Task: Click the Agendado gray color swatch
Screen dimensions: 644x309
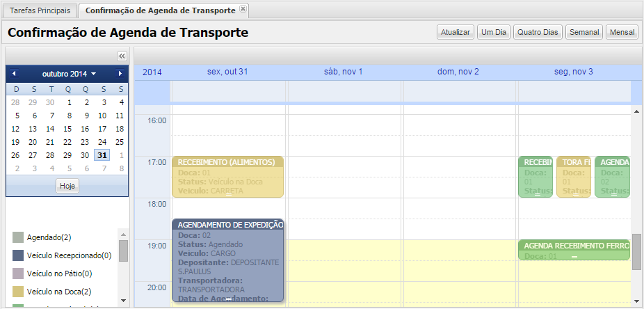Action: (18, 237)
